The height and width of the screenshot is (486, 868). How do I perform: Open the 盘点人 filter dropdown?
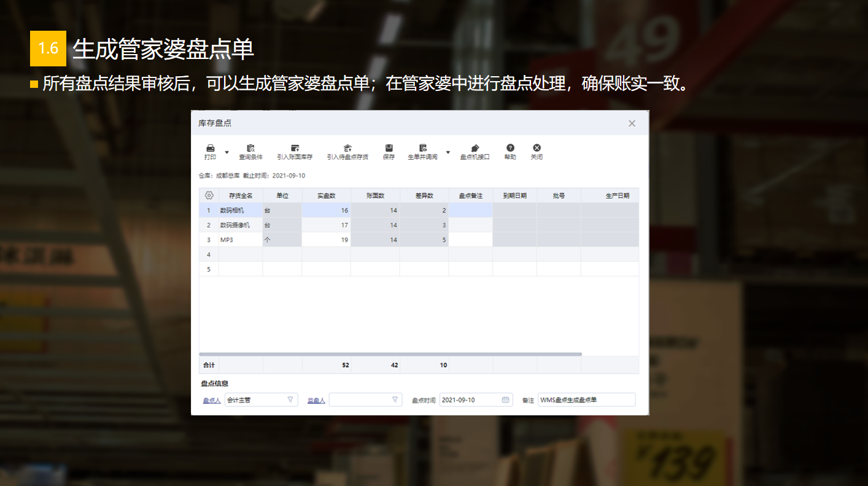click(290, 400)
